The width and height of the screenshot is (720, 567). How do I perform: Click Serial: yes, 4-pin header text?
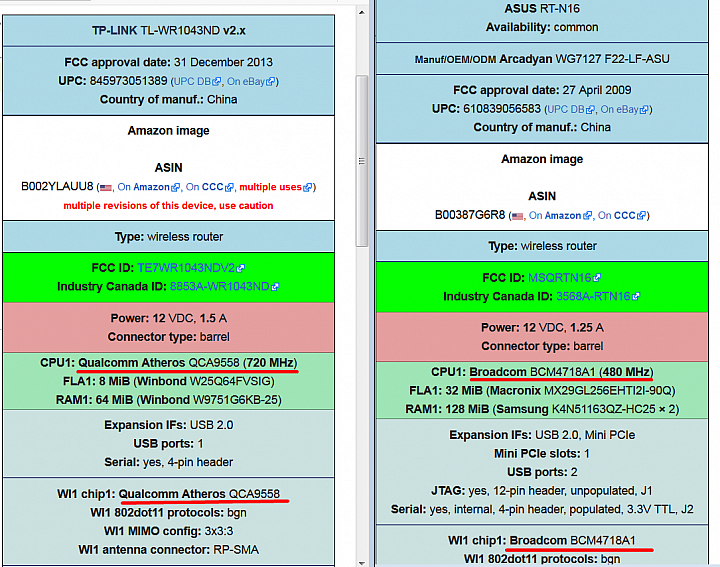169,462
